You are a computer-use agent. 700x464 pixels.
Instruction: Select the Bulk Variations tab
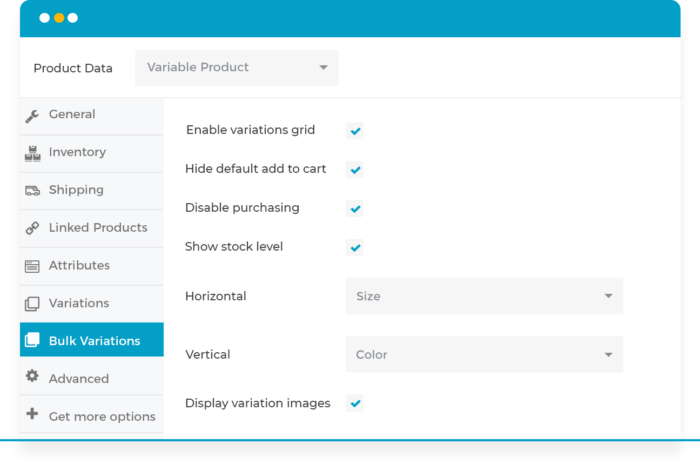pyautogui.click(x=92, y=340)
